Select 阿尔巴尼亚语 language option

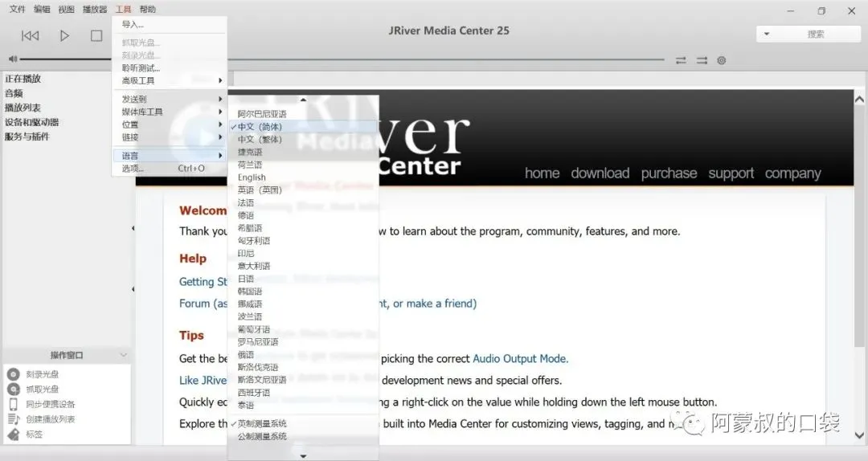click(303, 114)
